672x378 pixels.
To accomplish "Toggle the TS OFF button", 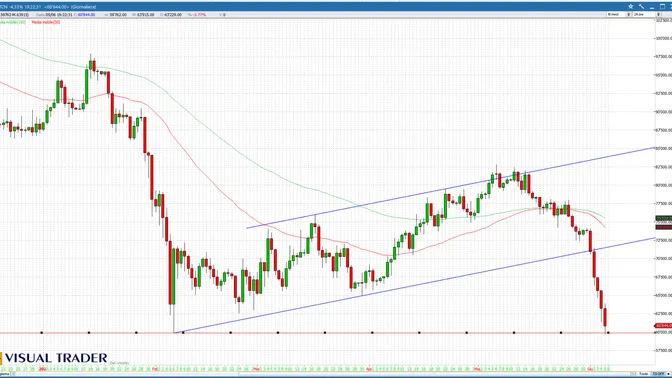I will pyautogui.click(x=657, y=374).
